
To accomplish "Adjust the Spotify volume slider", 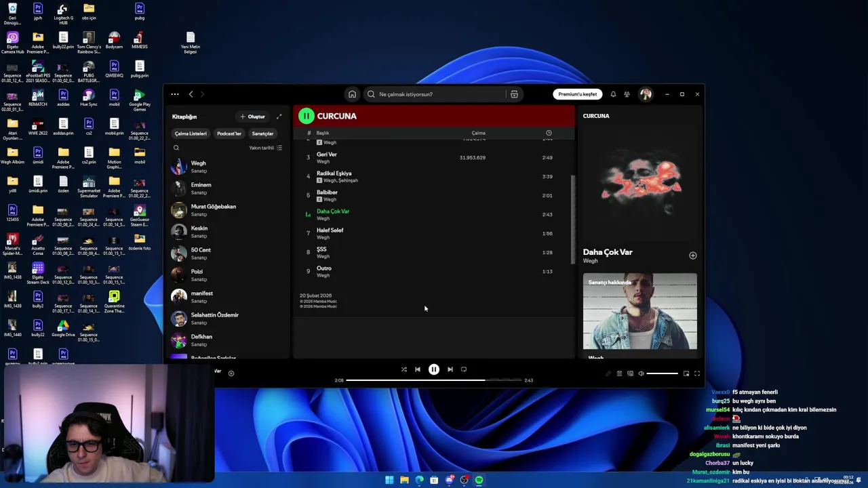I will point(662,373).
